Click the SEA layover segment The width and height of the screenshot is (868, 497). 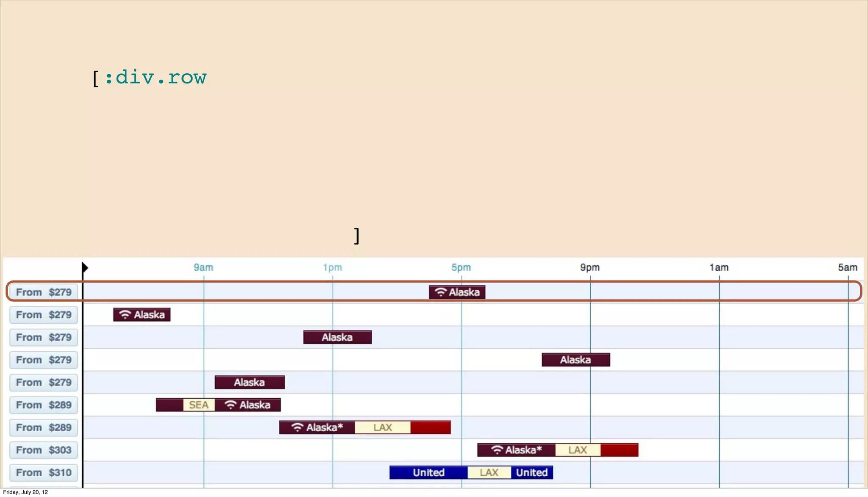tap(199, 405)
